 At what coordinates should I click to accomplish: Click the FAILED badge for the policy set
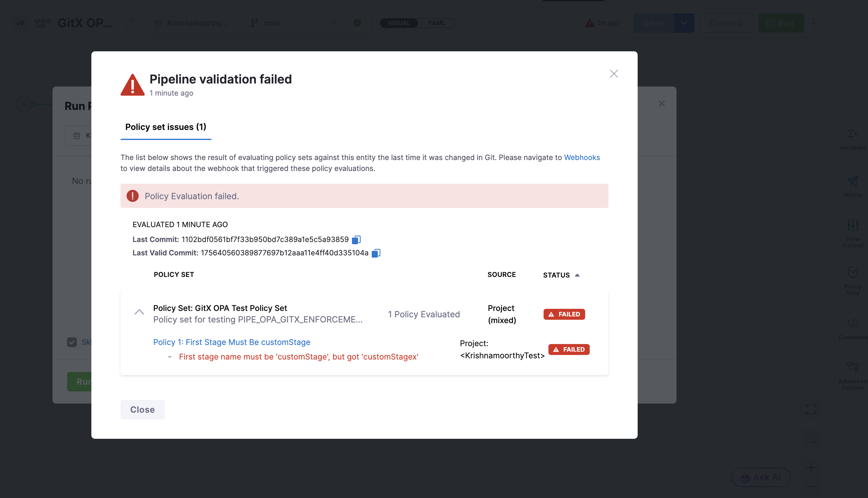(564, 314)
